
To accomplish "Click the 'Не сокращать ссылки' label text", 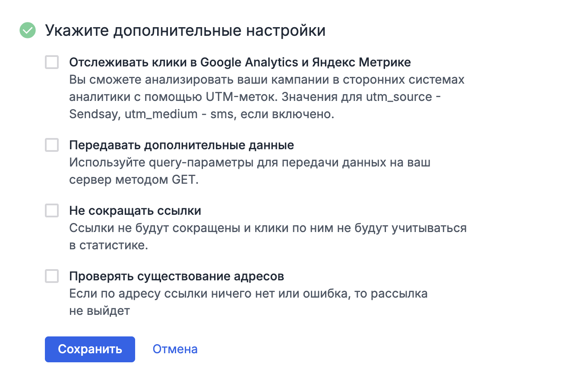I will pyautogui.click(x=135, y=211).
